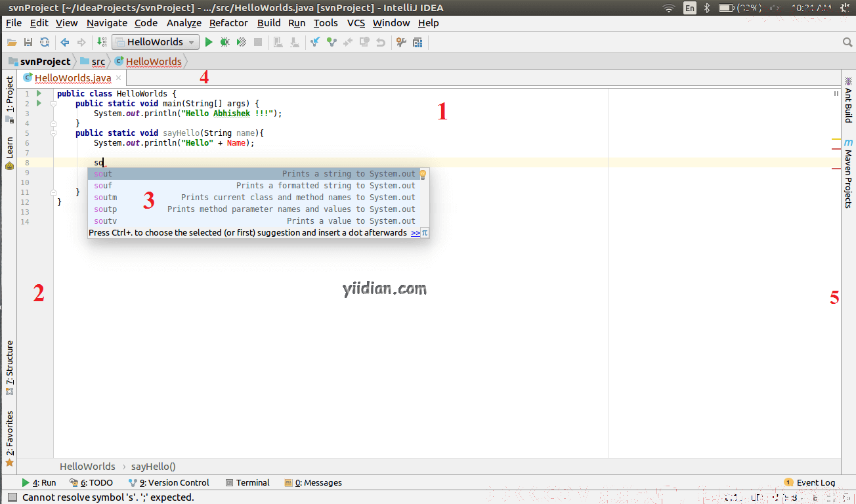
Task: Open the Terminal tool window
Action: click(247, 482)
